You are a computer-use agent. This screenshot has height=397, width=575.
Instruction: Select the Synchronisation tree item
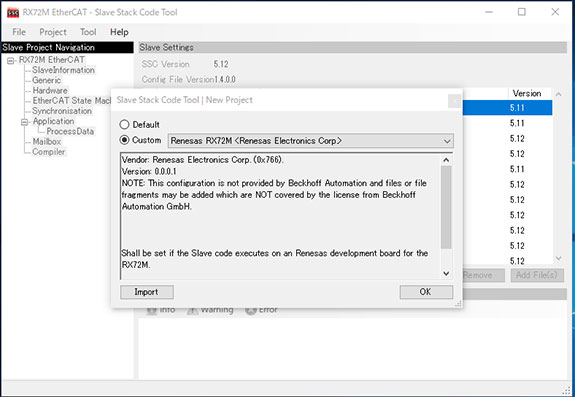pyautogui.click(x=62, y=111)
